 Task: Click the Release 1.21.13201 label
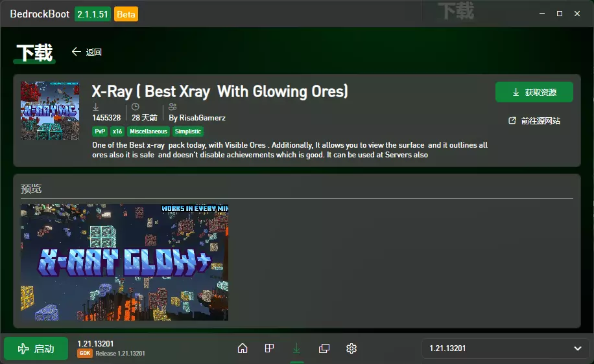click(x=120, y=354)
